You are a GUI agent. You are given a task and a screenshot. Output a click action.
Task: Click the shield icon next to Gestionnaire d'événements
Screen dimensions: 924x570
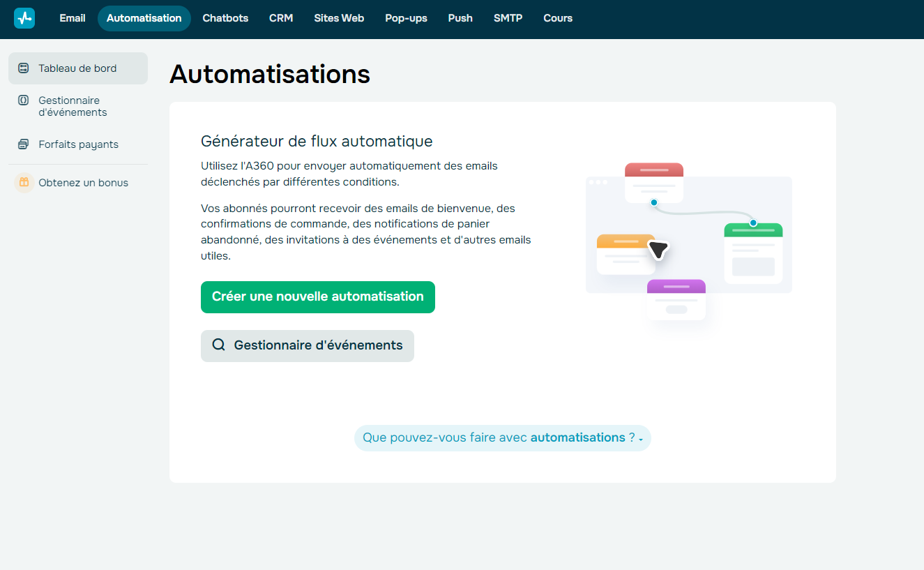tap(23, 100)
